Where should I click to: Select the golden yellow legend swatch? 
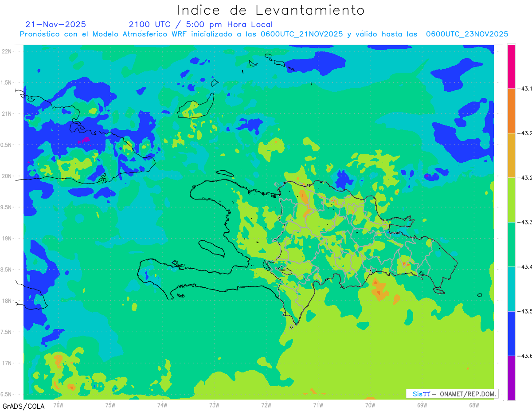pyautogui.click(x=511, y=155)
